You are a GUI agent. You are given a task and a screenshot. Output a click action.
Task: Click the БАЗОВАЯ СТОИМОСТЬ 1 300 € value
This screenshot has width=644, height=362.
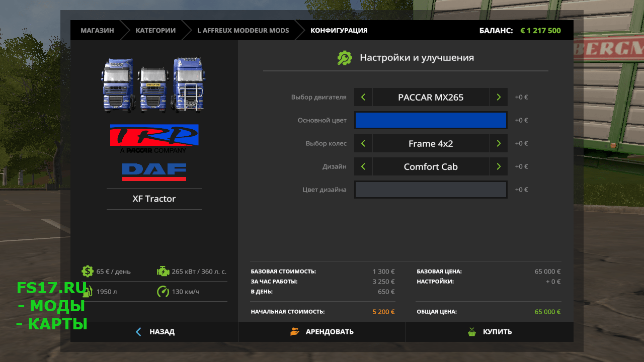383,271
